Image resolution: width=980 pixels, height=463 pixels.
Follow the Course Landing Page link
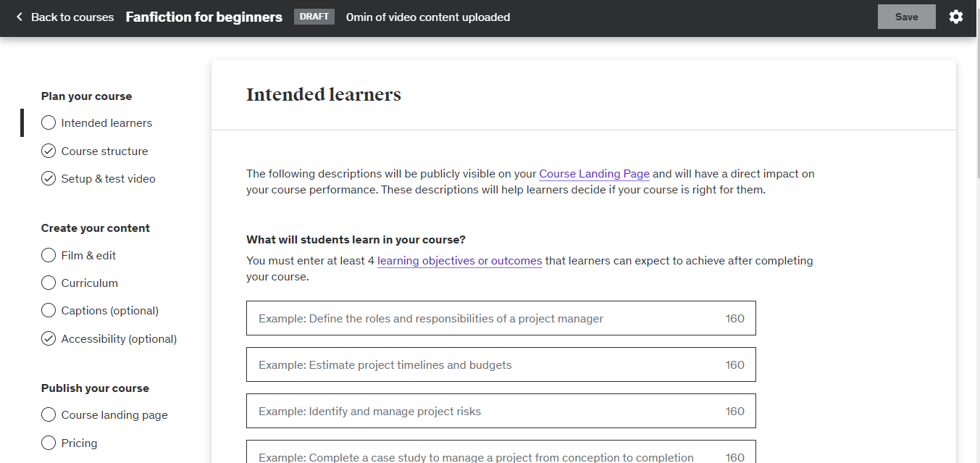coord(594,174)
